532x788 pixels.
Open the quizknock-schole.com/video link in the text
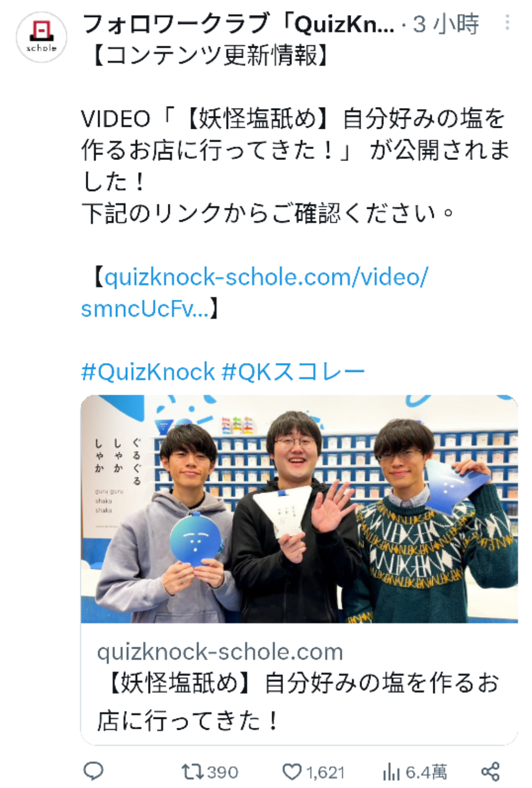(255, 292)
